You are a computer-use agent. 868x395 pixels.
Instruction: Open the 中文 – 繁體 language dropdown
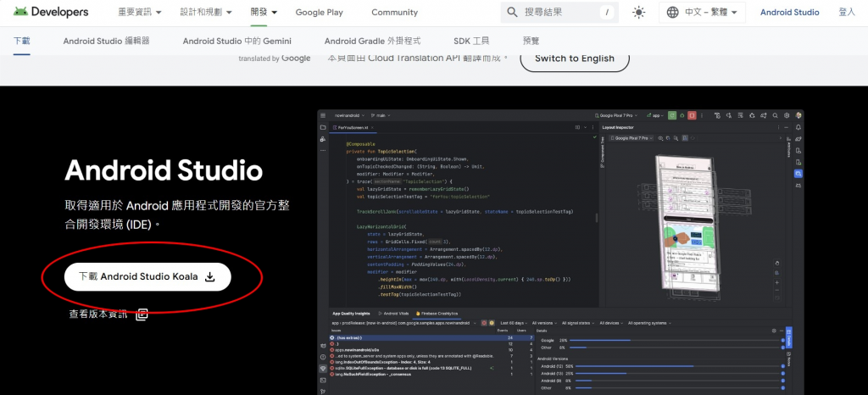pos(703,12)
